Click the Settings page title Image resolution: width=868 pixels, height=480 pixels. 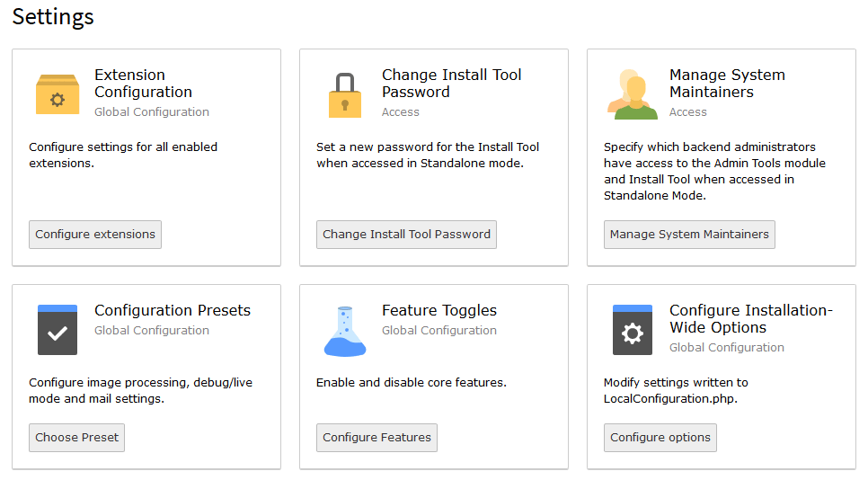pyautogui.click(x=53, y=16)
